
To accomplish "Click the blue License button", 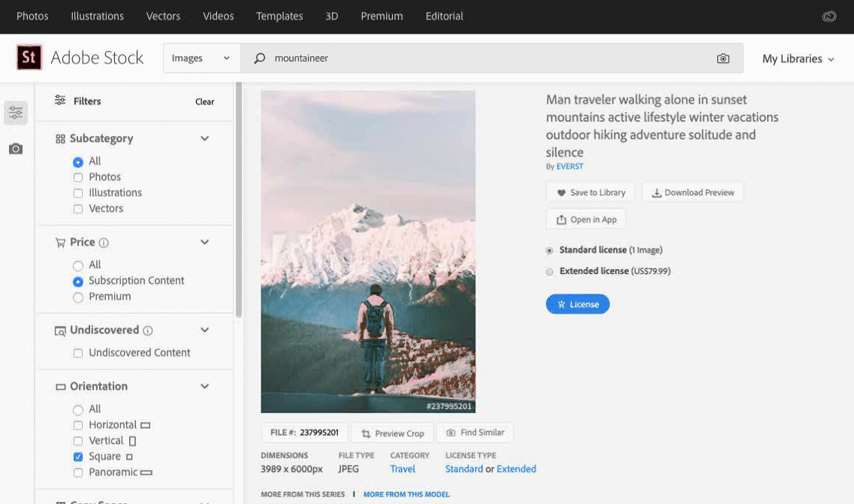I will coord(578,304).
